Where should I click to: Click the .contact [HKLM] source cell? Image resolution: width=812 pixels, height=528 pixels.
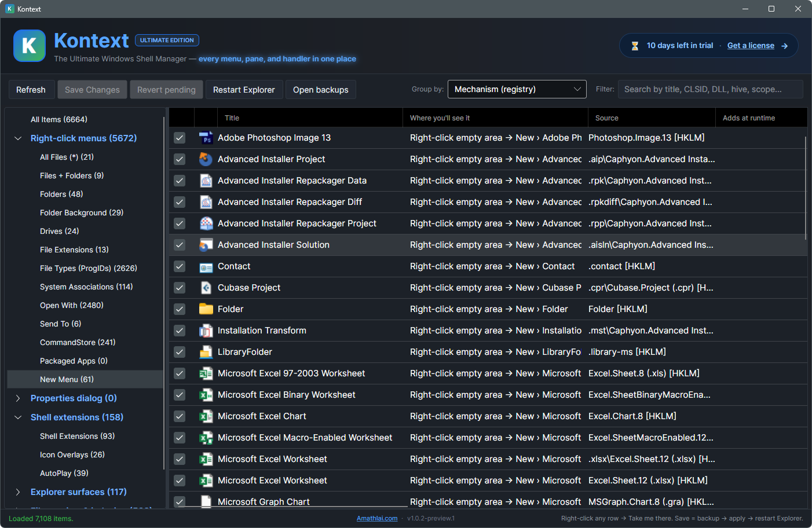(x=621, y=266)
